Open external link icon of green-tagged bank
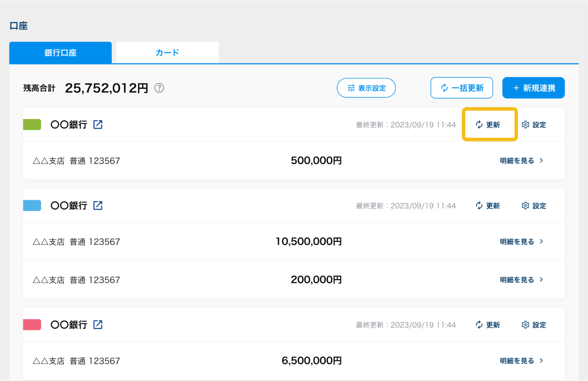The width and height of the screenshot is (588, 381). point(98,124)
